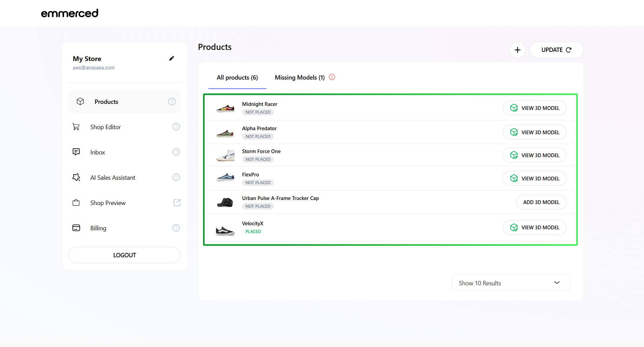This screenshot has width=644, height=347.
Task: Go to AI Sales Assistant section
Action: coord(113,178)
